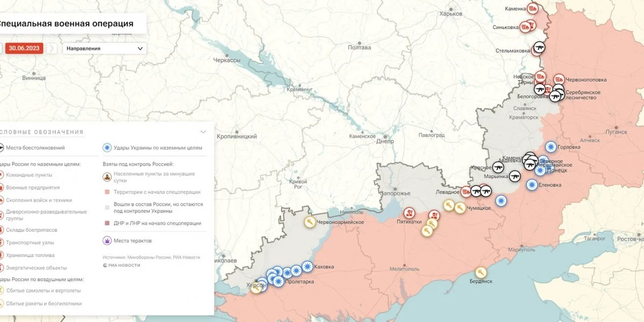The image size is (644, 322).
Task: Click the 30.06.2023 date button
Action: tap(24, 48)
